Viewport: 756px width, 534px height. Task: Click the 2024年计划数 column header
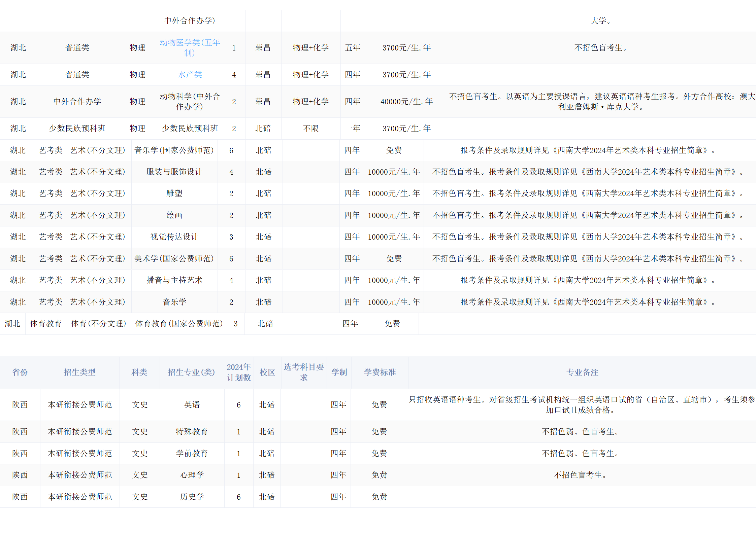pos(239,372)
